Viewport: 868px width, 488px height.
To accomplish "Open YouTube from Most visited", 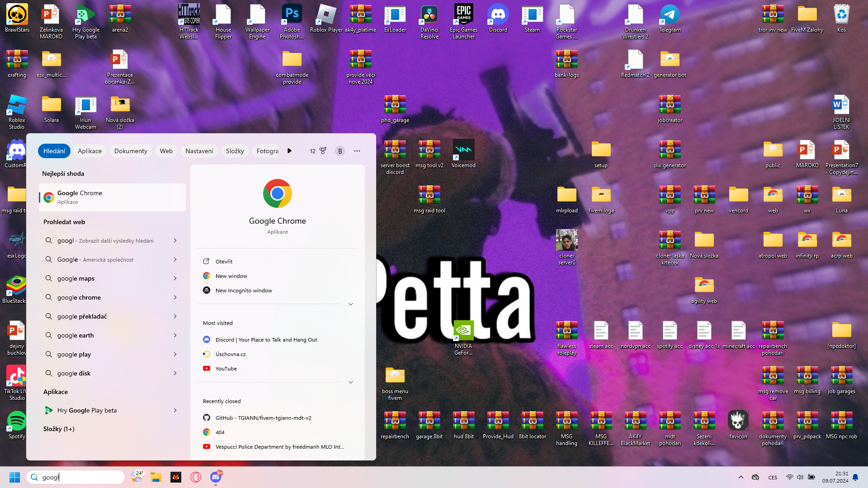I will [226, 369].
